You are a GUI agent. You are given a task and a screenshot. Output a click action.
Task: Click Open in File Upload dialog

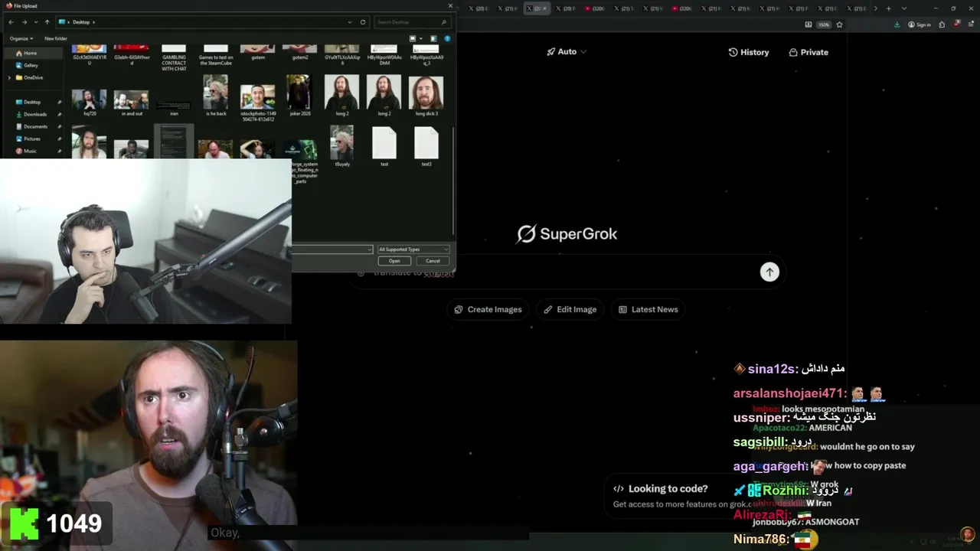394,261
